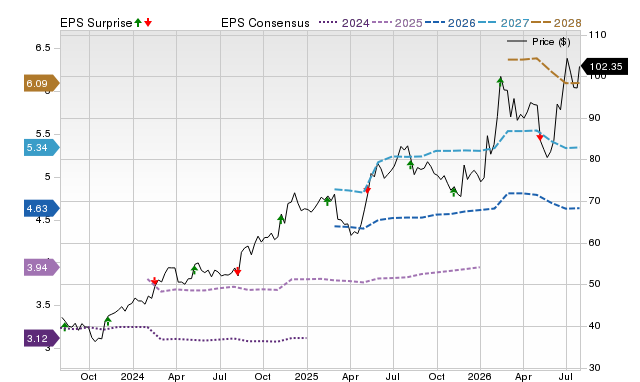Click the red surprise arrow on early 2024 price line

pyautogui.click(x=154, y=281)
